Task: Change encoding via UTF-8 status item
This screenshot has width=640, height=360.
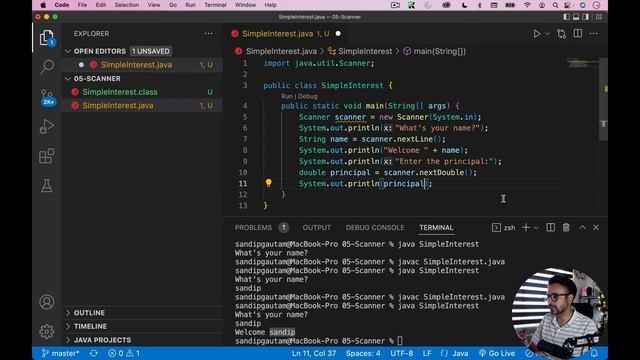Action: point(402,353)
